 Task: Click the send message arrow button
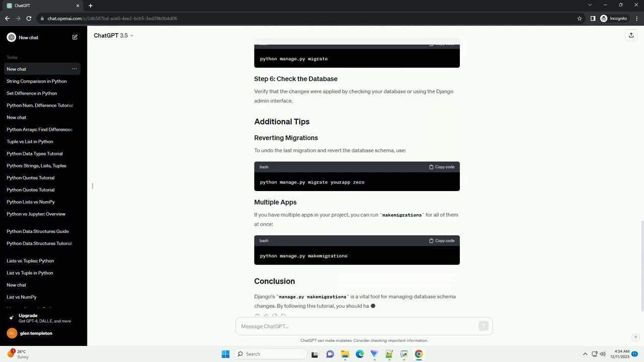tap(484, 326)
